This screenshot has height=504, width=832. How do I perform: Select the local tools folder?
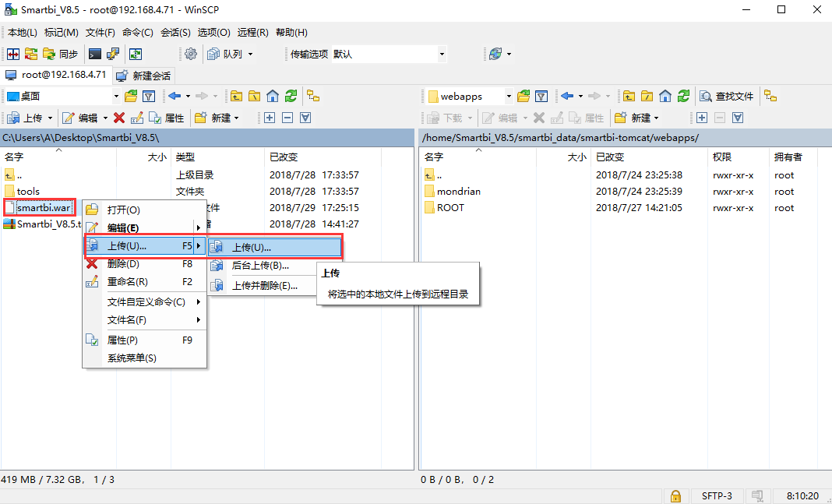28,191
